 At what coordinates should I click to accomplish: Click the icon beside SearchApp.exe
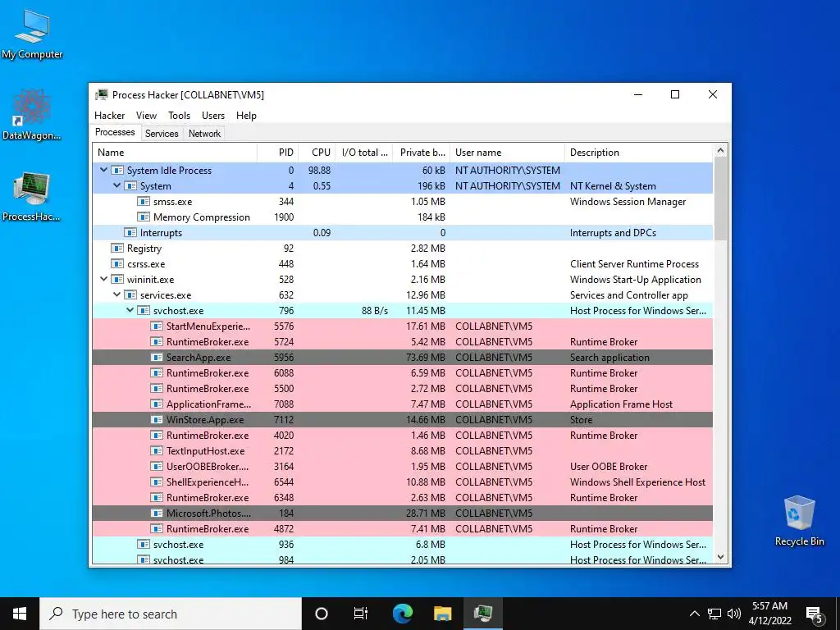tap(157, 358)
